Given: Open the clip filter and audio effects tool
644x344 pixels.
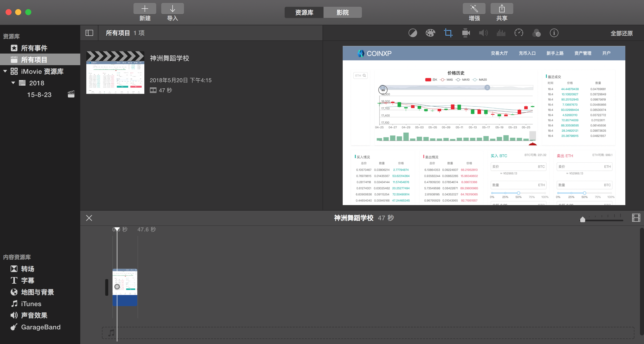Looking at the screenshot, I should click(536, 33).
